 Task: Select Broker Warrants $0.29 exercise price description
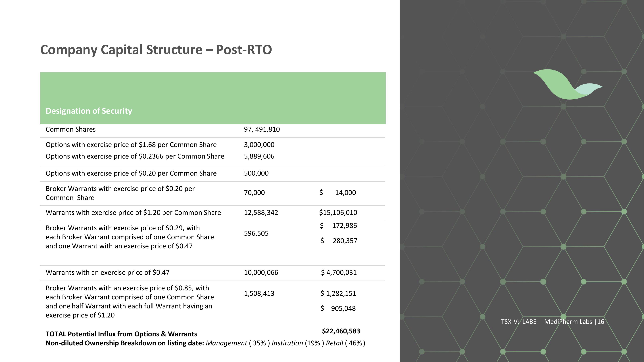tap(130, 237)
